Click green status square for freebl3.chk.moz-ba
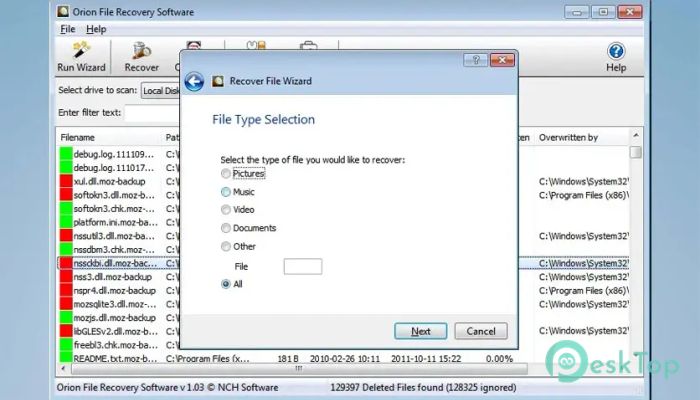Image resolution: width=700 pixels, height=400 pixels. tap(66, 345)
